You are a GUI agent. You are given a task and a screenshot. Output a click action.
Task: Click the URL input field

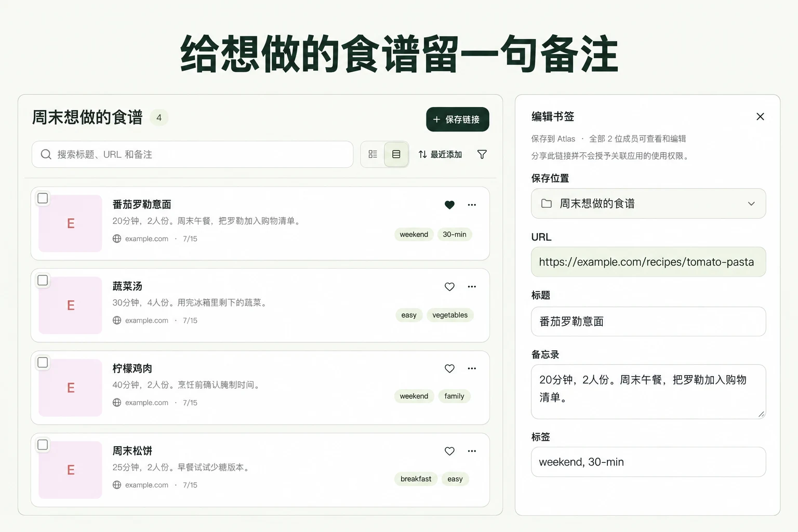[648, 262]
